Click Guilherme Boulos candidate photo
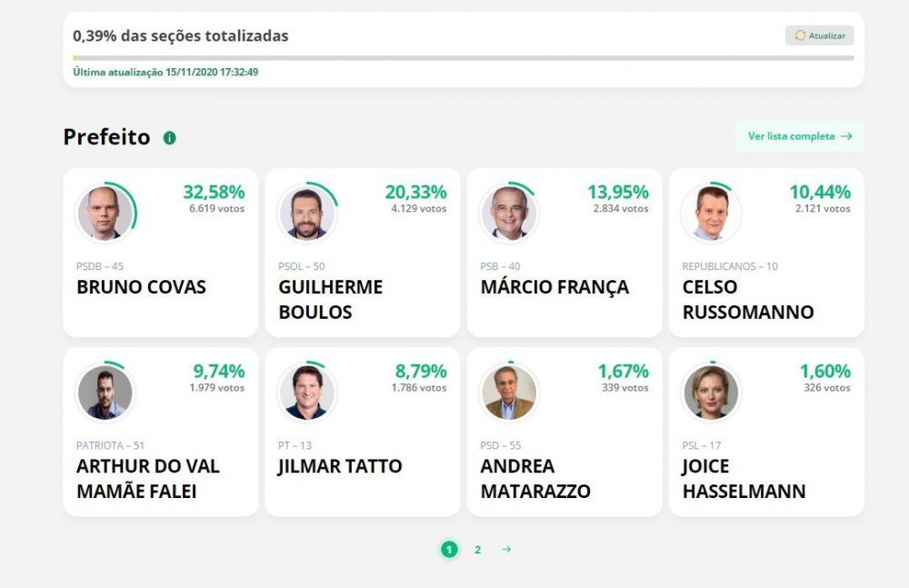909x588 pixels. 307,214
